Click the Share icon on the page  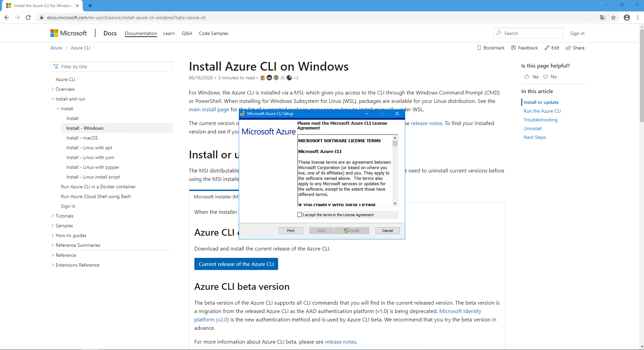568,48
